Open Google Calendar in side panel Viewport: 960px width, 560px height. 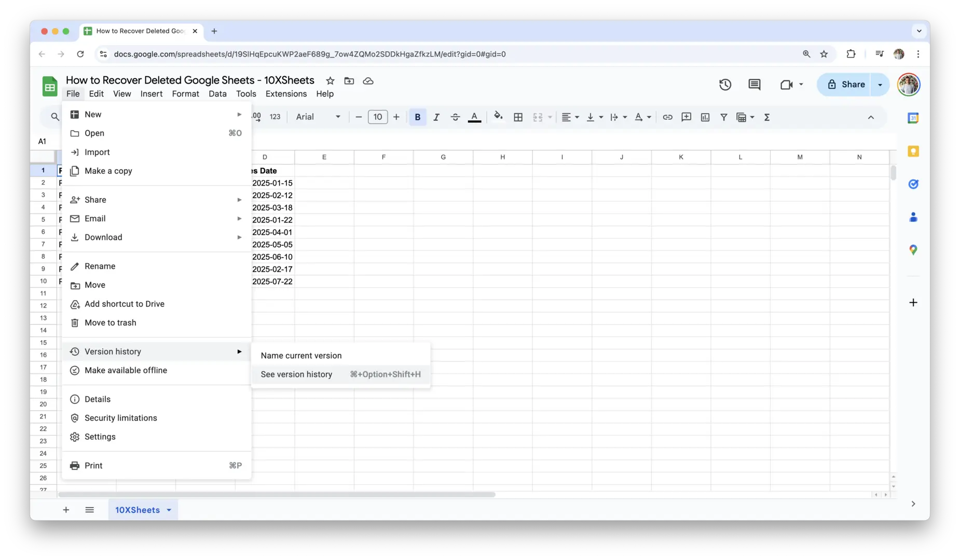point(913,118)
